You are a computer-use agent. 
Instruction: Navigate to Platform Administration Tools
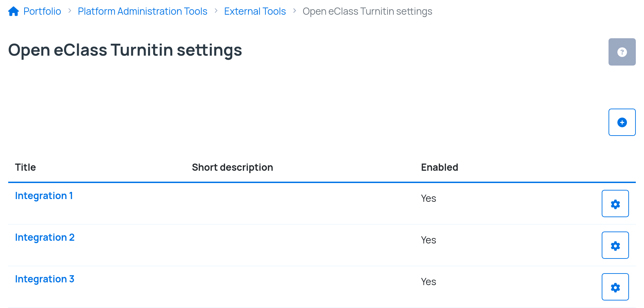tap(142, 11)
